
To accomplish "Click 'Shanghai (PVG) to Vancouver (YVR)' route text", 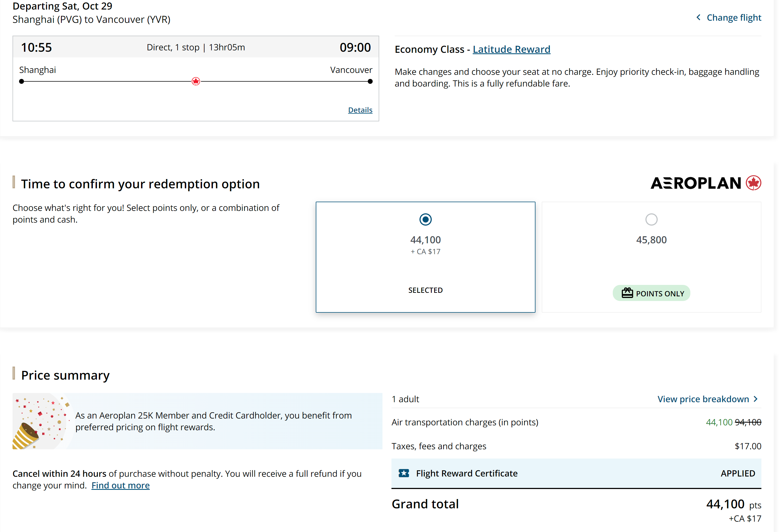I will click(x=91, y=20).
